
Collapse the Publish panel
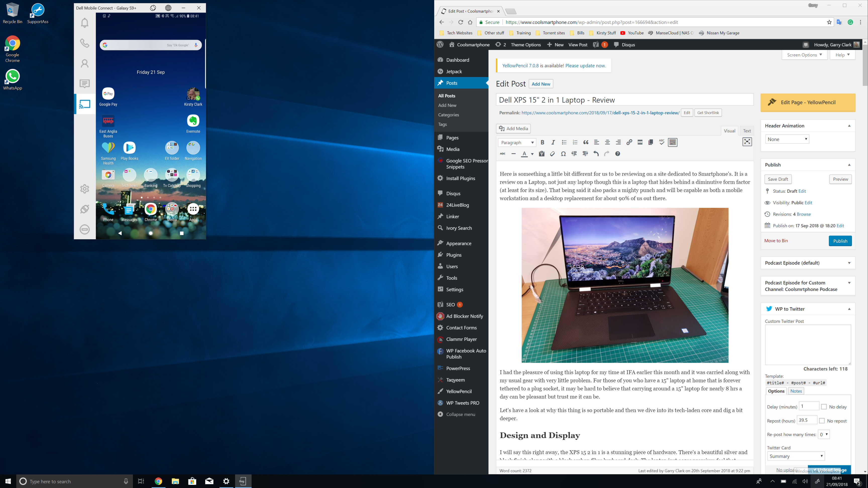(x=849, y=165)
